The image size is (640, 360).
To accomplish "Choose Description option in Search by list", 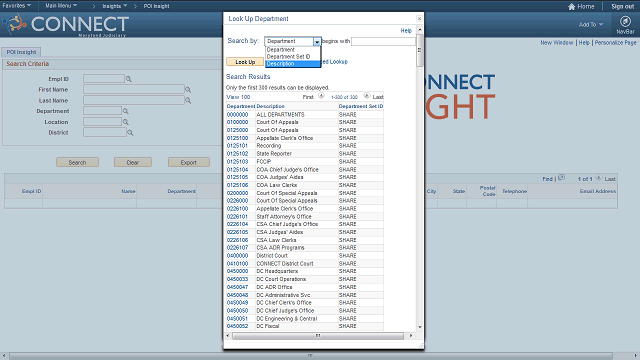I will [x=293, y=64].
